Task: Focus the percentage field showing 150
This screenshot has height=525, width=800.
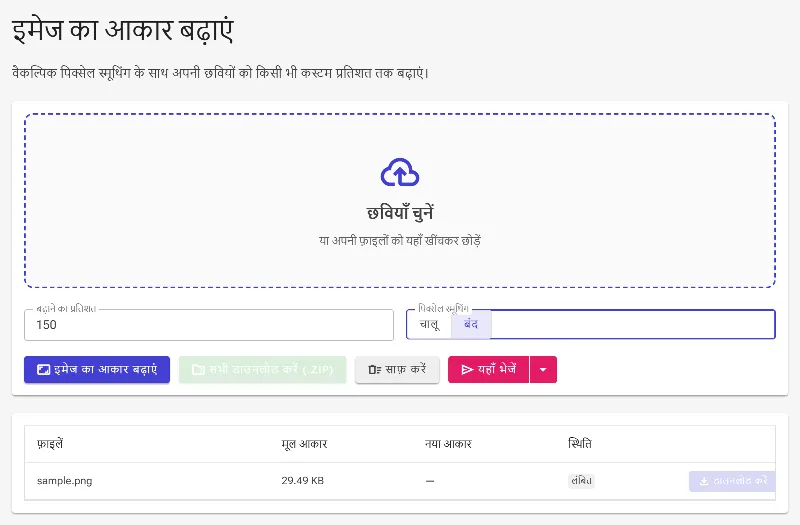Action: click(x=209, y=325)
